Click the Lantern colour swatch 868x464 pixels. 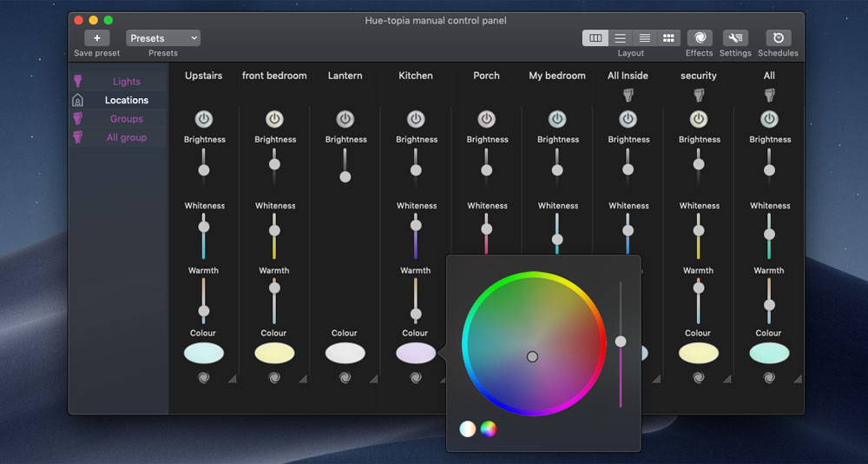tap(345, 353)
